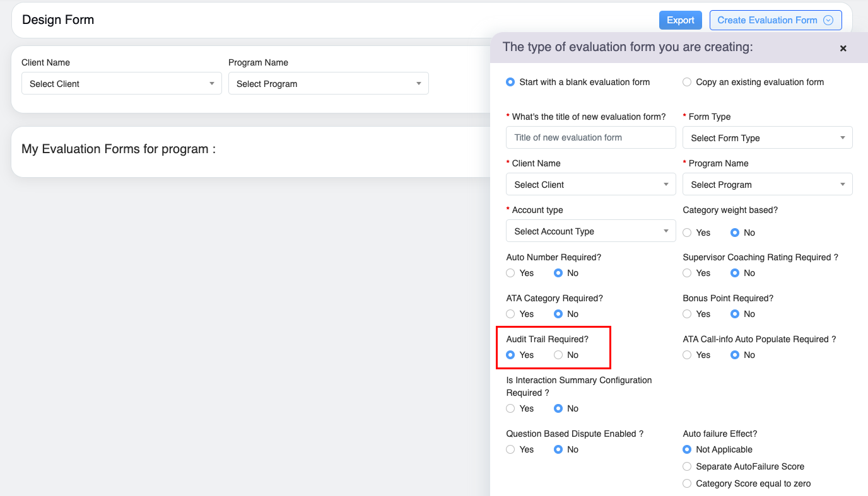Open the Select Account Type dropdown
The width and height of the screenshot is (868, 496).
pyautogui.click(x=590, y=231)
